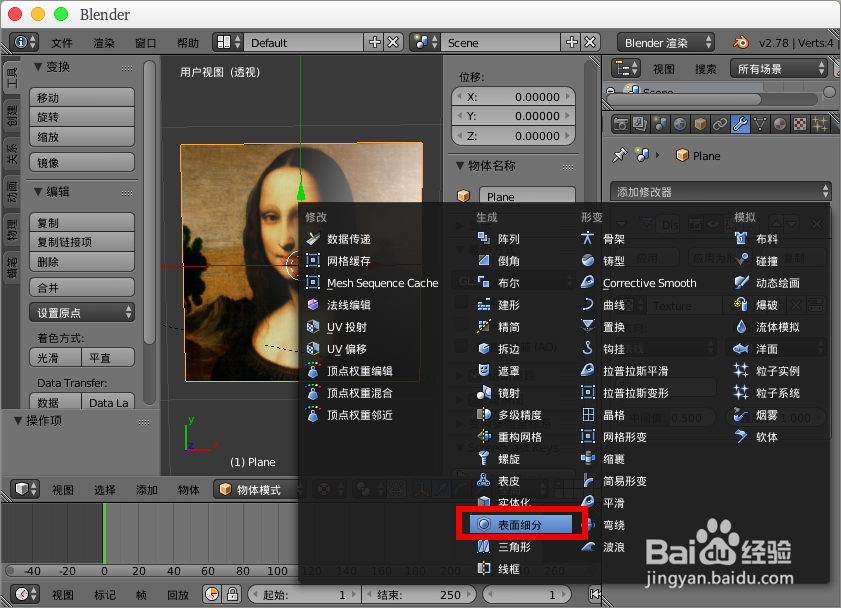Choose the 阵列 array modifier
Screen dimensions: 841x608
[499, 239]
